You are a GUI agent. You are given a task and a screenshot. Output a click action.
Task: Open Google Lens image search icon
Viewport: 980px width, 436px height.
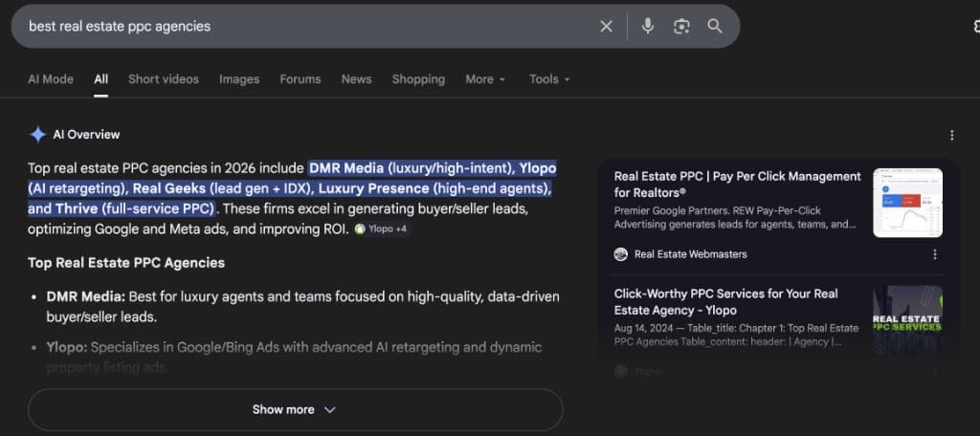click(681, 26)
